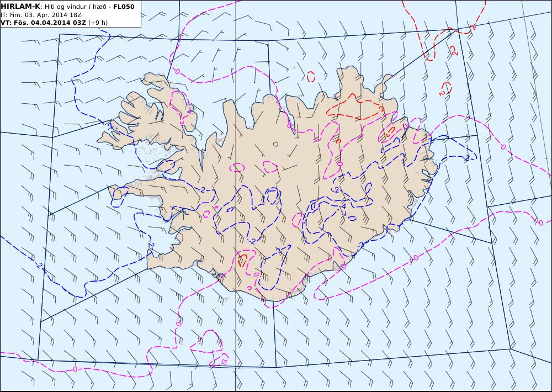This screenshot has height=392, width=552.
Task: Click the calm wind circle symbol over Iceland
Action: [x=275, y=144]
